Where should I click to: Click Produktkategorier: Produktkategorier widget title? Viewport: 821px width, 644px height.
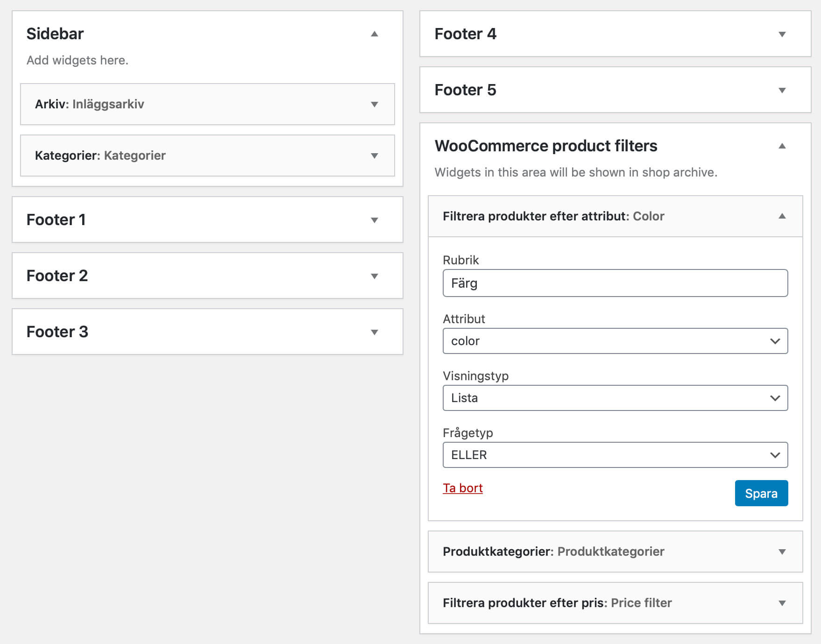coord(553,551)
